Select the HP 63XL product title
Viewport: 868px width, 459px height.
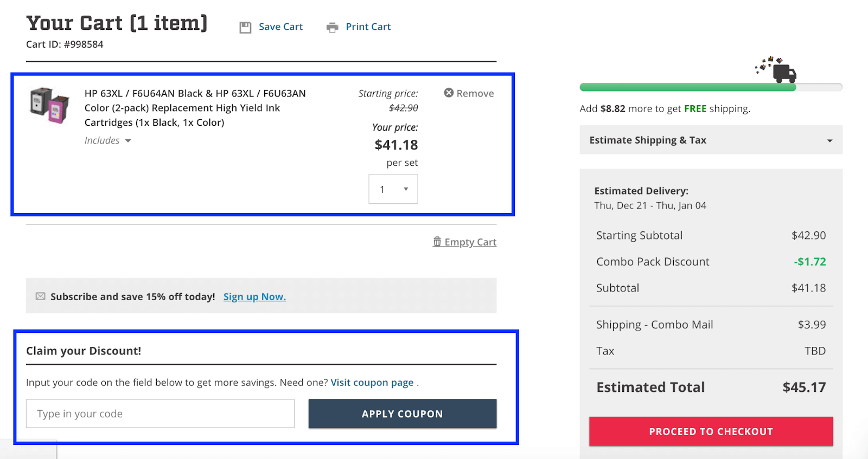click(194, 108)
